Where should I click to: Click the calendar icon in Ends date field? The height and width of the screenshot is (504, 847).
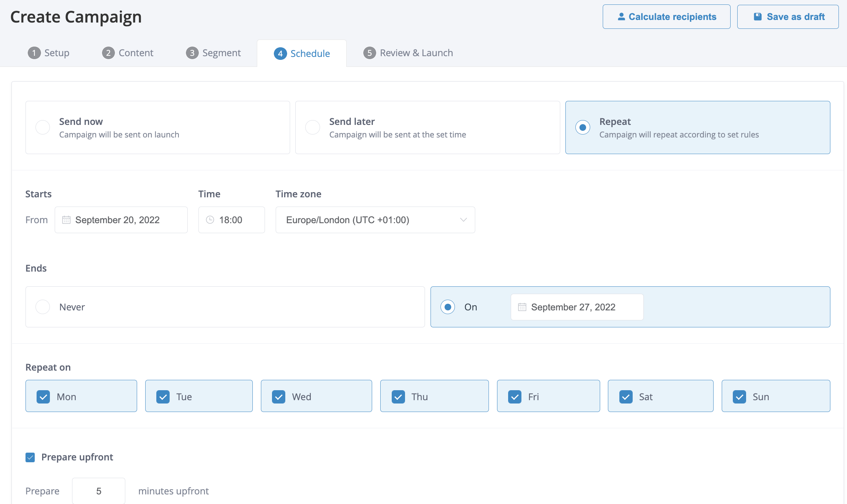click(x=522, y=307)
